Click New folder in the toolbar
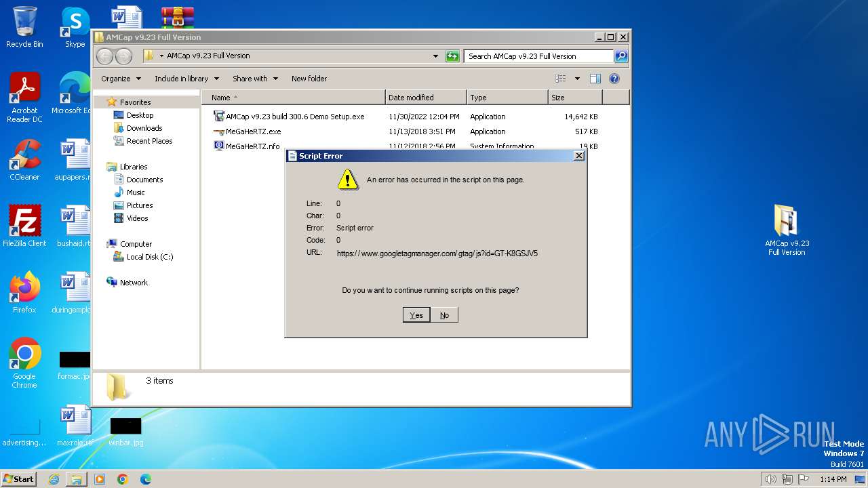Viewport: 868px width, 488px height. (x=309, y=79)
